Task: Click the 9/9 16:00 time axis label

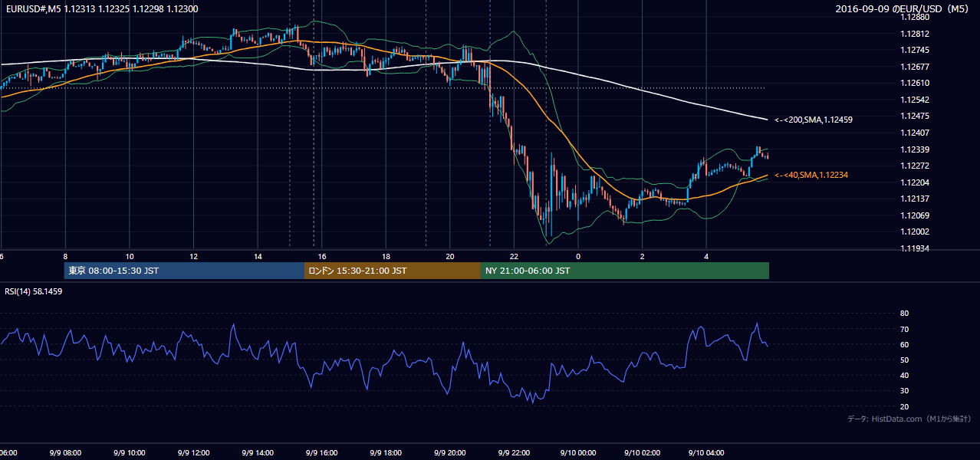Action: tap(321, 453)
